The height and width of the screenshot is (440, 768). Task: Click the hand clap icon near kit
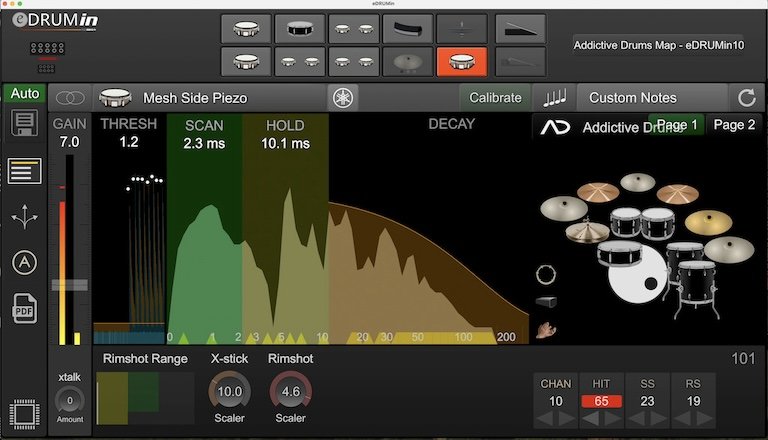[546, 331]
